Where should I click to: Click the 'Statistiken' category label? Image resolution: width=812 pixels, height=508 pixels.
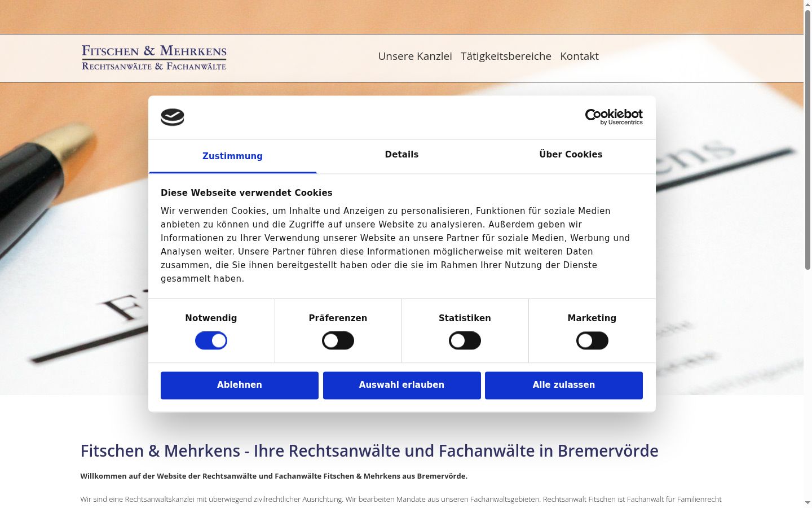[465, 318]
